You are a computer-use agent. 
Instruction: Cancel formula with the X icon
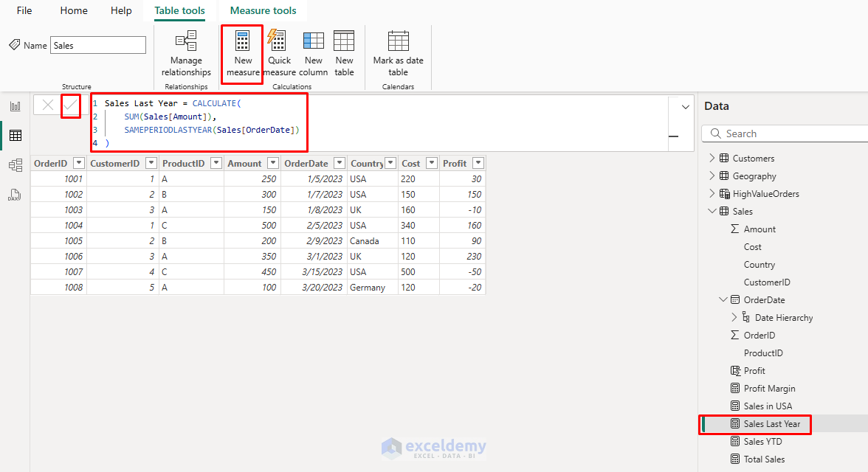[47, 105]
